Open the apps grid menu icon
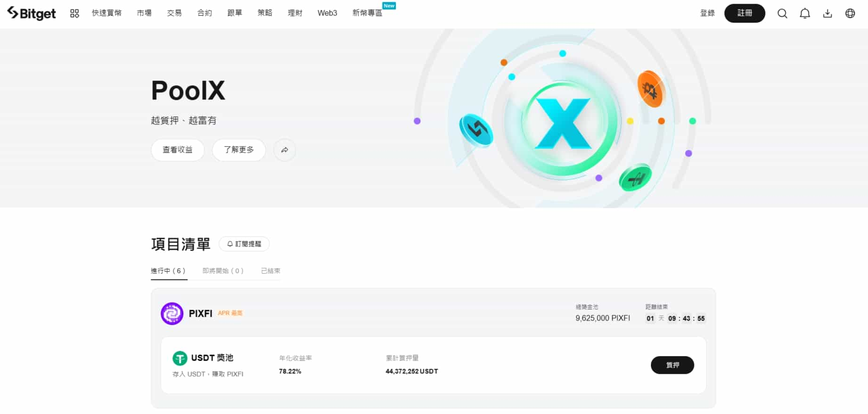 click(x=74, y=14)
